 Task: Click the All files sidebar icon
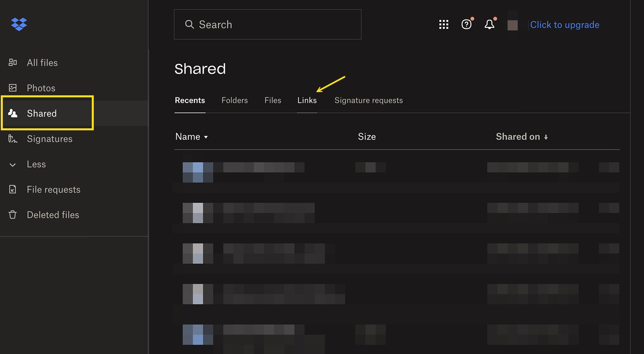click(x=13, y=62)
